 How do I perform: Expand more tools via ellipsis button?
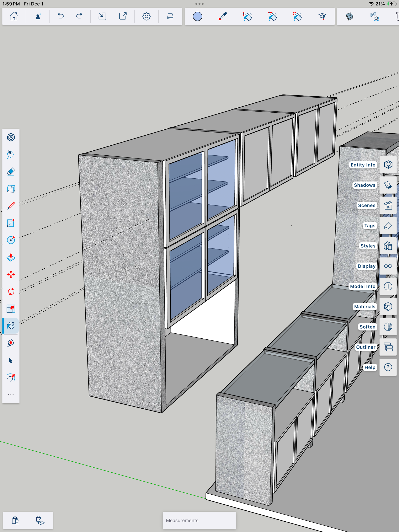[11, 394]
